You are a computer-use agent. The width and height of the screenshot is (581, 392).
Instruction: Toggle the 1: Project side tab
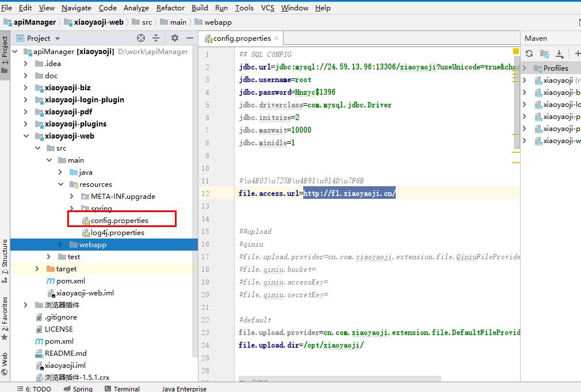[5, 55]
